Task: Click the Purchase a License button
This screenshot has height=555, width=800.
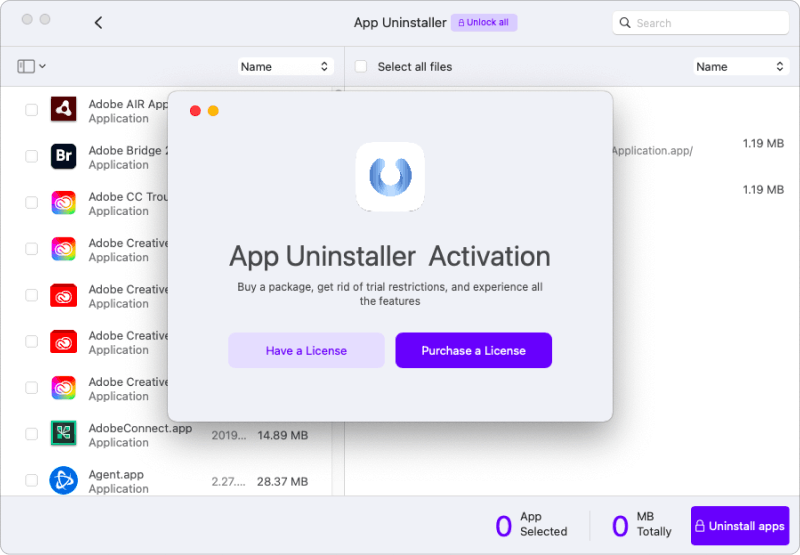Action: pyautogui.click(x=473, y=351)
